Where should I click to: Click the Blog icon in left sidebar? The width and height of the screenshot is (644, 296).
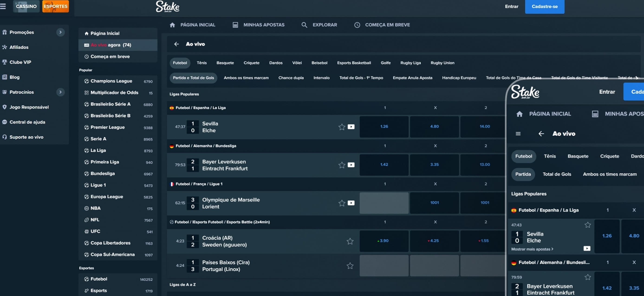click(4, 77)
